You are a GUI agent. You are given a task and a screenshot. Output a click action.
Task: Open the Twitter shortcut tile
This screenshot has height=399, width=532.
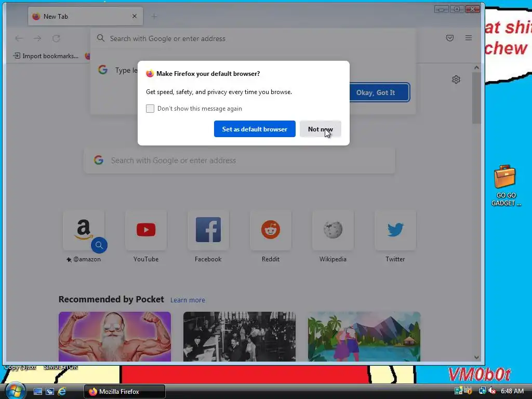pos(395,230)
